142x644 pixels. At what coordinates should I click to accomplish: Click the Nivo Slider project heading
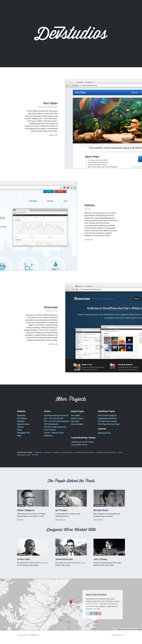[x=50, y=103]
